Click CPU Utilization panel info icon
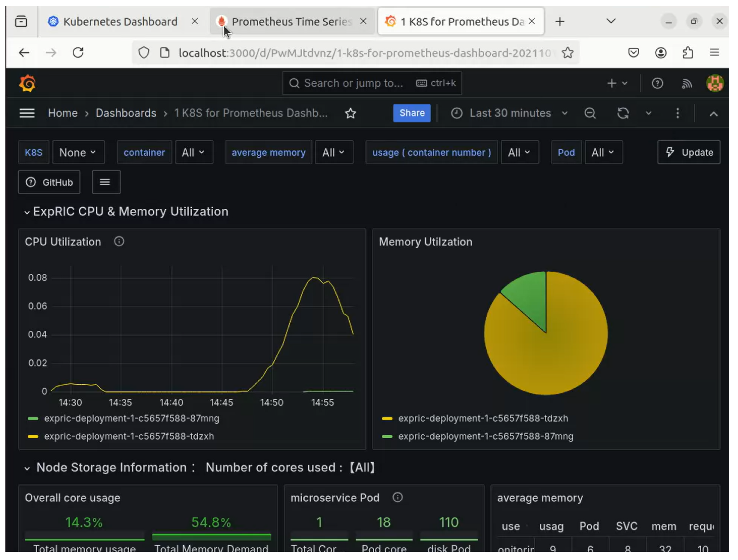This screenshot has height=560, width=738. 119,242
